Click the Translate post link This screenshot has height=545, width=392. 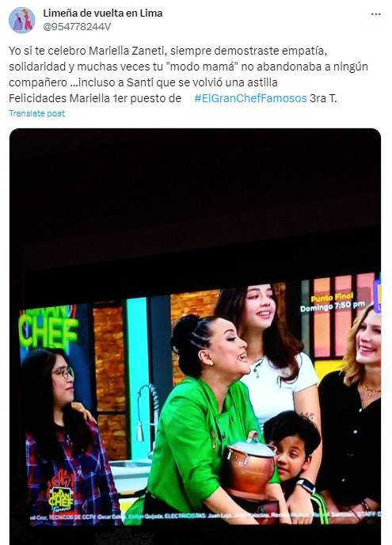coord(36,113)
